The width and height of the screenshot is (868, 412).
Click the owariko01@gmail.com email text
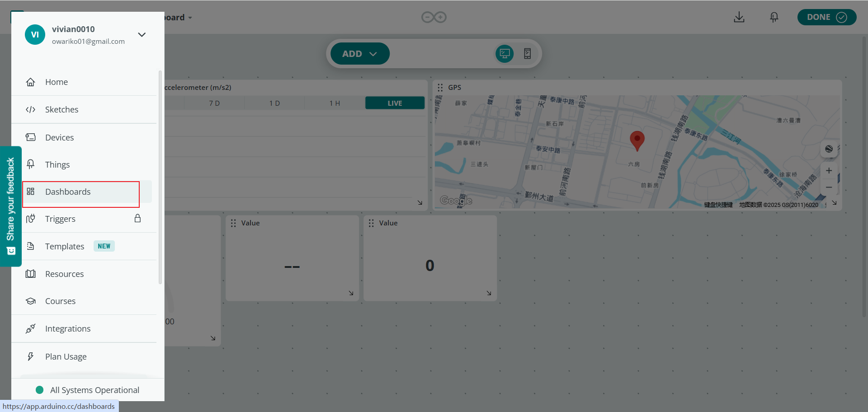(x=88, y=41)
